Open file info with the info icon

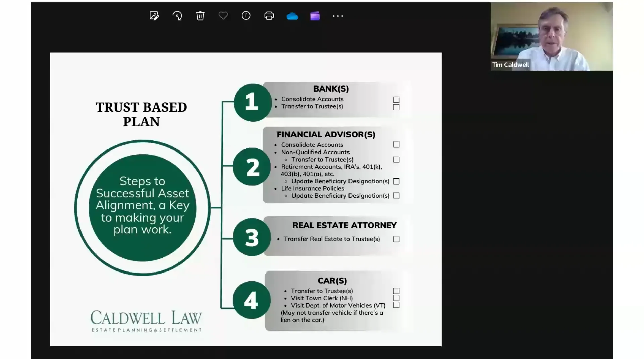tap(246, 16)
